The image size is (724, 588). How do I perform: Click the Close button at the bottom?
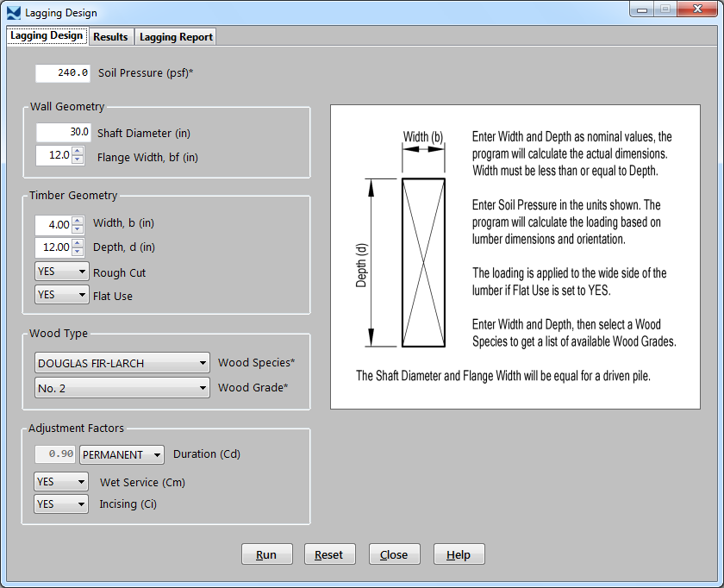click(x=394, y=554)
